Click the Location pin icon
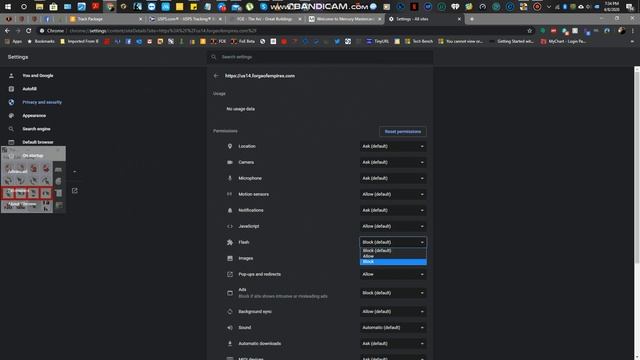640x360 pixels. [x=230, y=146]
